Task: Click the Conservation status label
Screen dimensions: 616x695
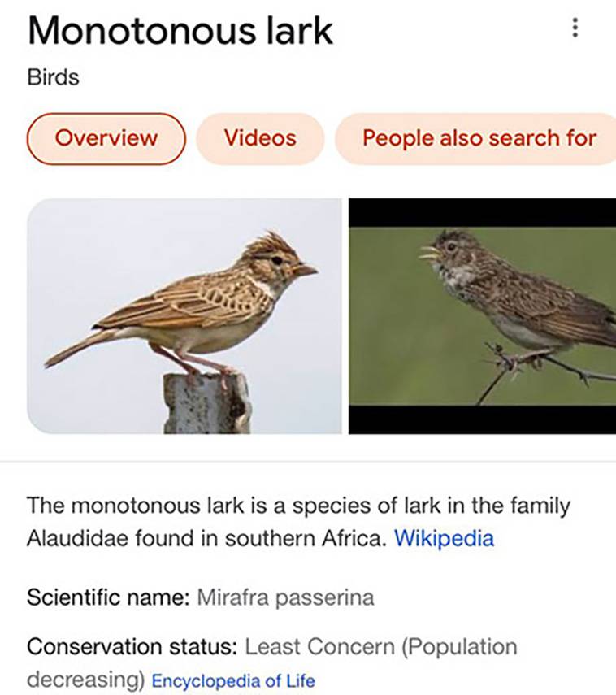Action: [132, 646]
